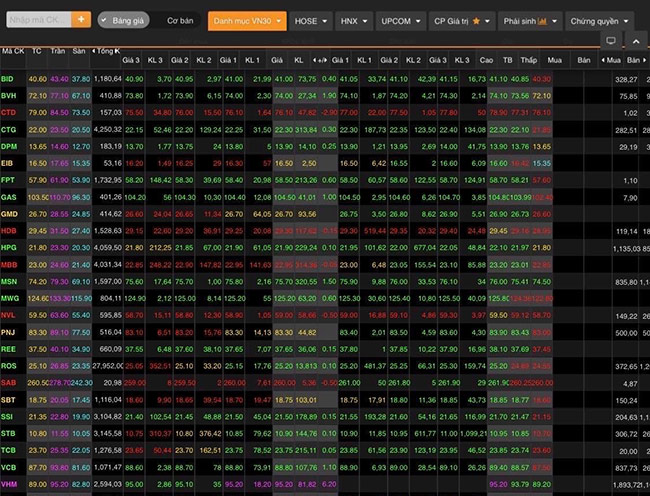Select the SSI ticker symbol
The image size is (650, 496).
coord(7,417)
